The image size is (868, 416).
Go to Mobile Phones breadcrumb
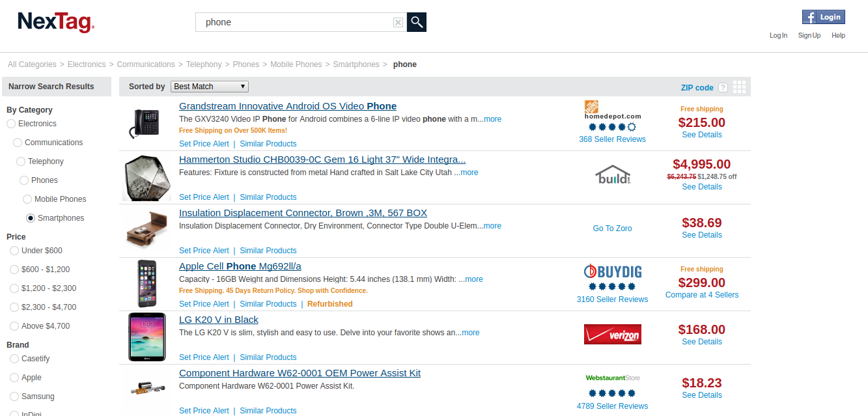[296, 64]
